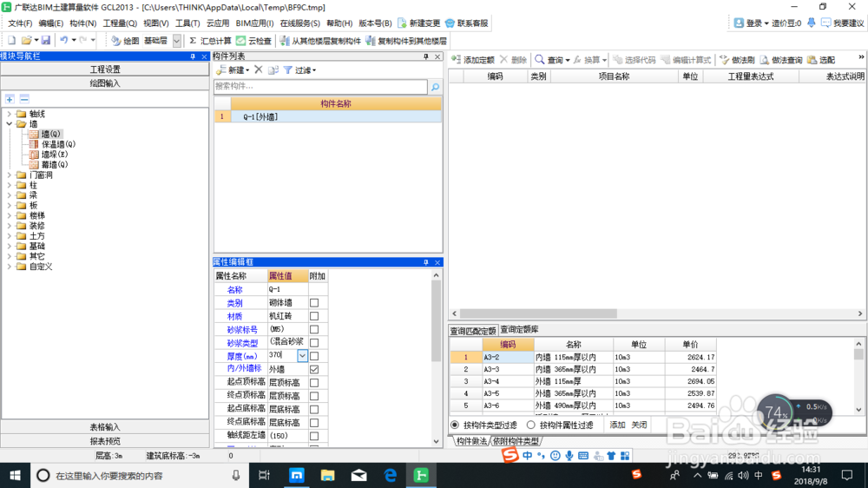
Task: Click the 添加 button in quota panel
Action: 617,425
